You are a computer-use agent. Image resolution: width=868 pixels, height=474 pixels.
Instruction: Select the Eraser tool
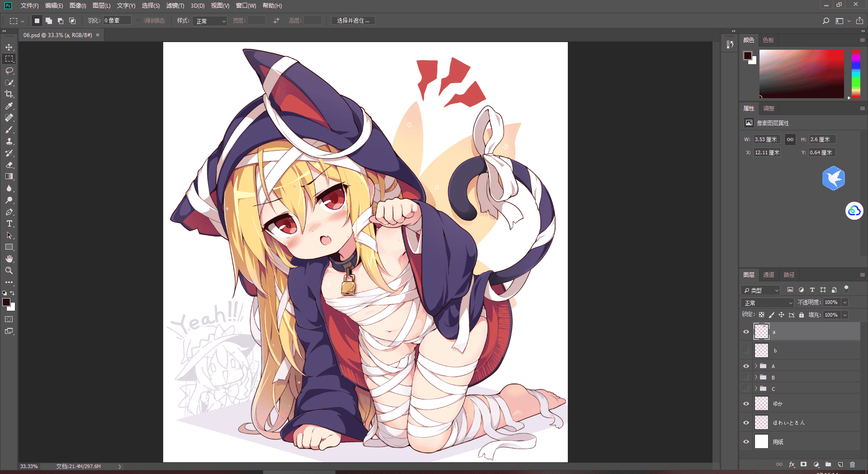[9, 165]
